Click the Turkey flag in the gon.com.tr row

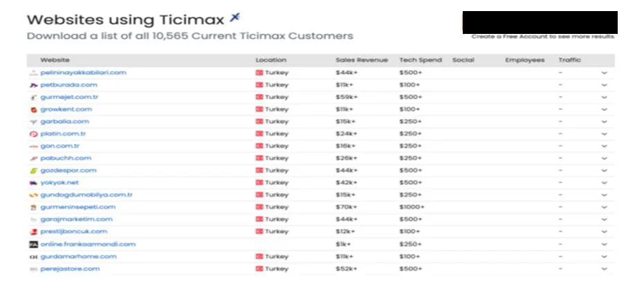pyautogui.click(x=259, y=146)
